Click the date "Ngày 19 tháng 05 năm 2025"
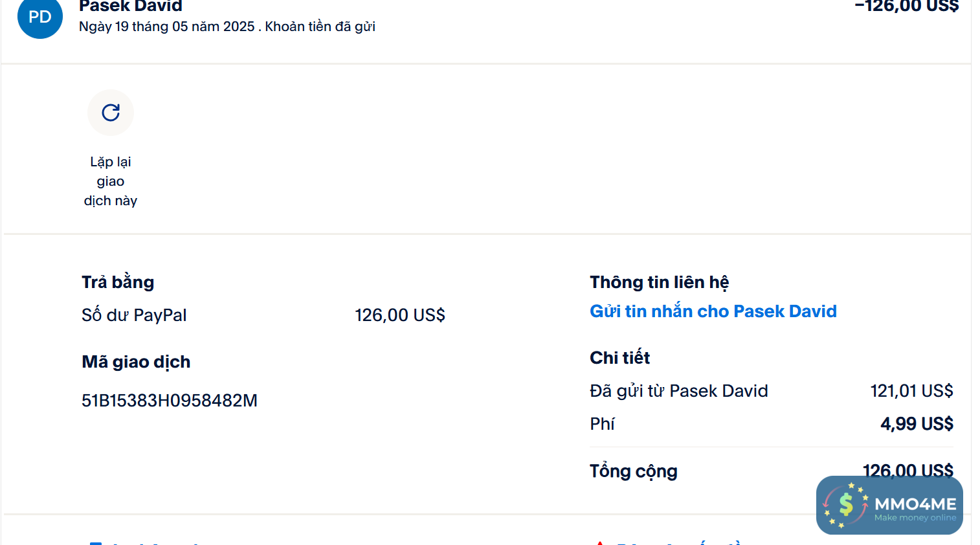The width and height of the screenshot is (980, 545). coord(167,27)
